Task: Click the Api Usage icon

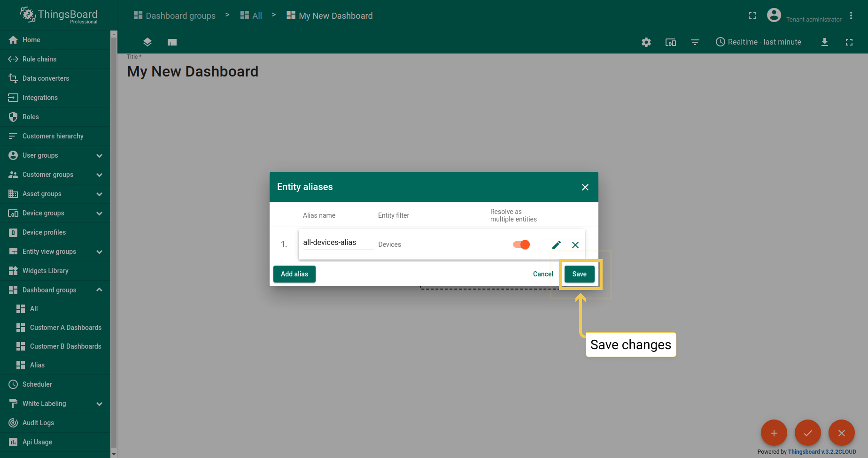Action: (13, 442)
